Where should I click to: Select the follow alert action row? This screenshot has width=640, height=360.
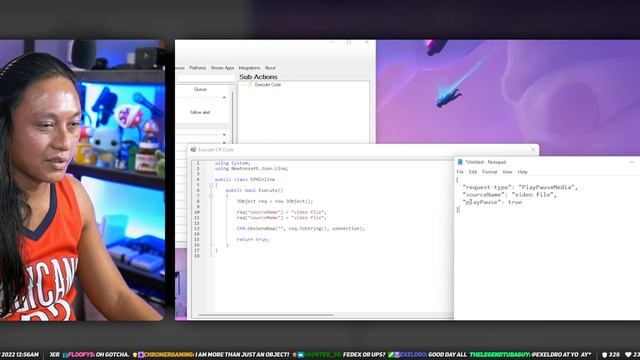click(200, 112)
